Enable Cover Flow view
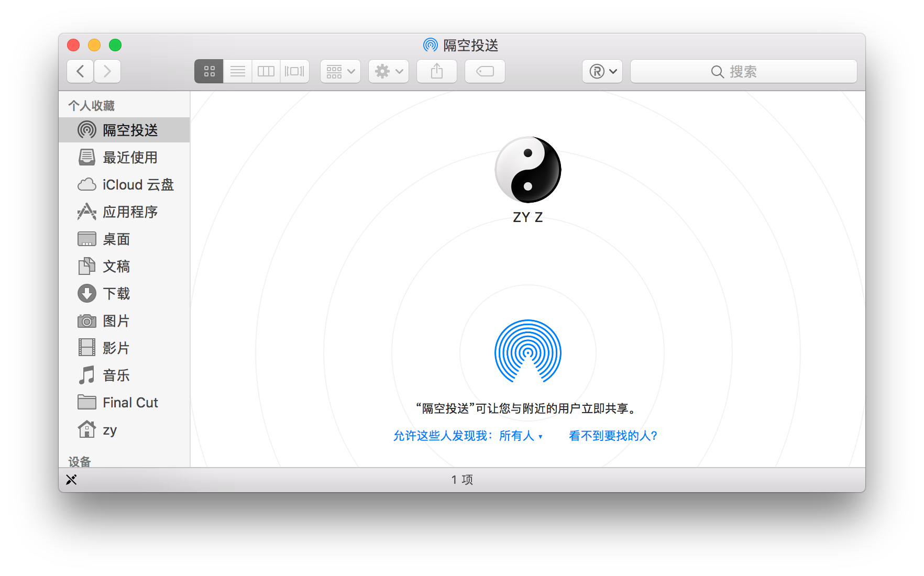The image size is (924, 576). (x=294, y=71)
